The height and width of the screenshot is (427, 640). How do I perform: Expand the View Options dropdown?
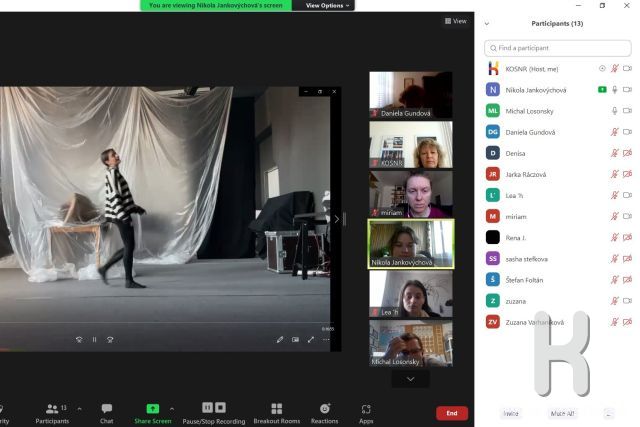tap(324, 5)
